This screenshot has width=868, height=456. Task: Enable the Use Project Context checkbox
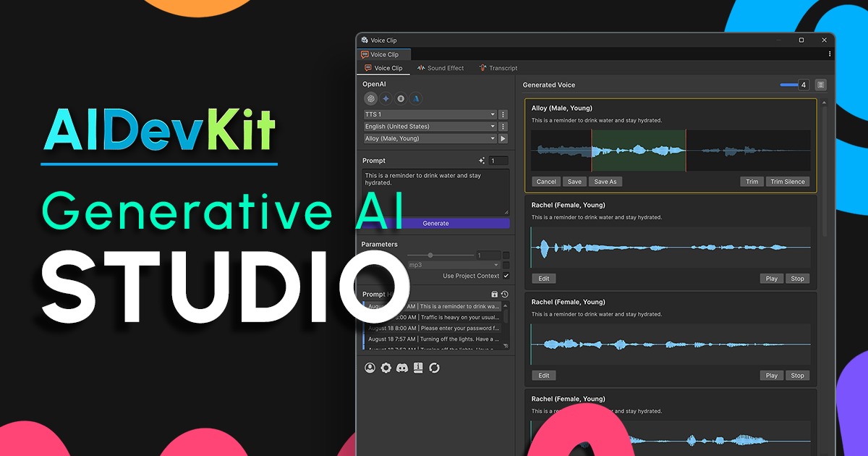tap(506, 276)
